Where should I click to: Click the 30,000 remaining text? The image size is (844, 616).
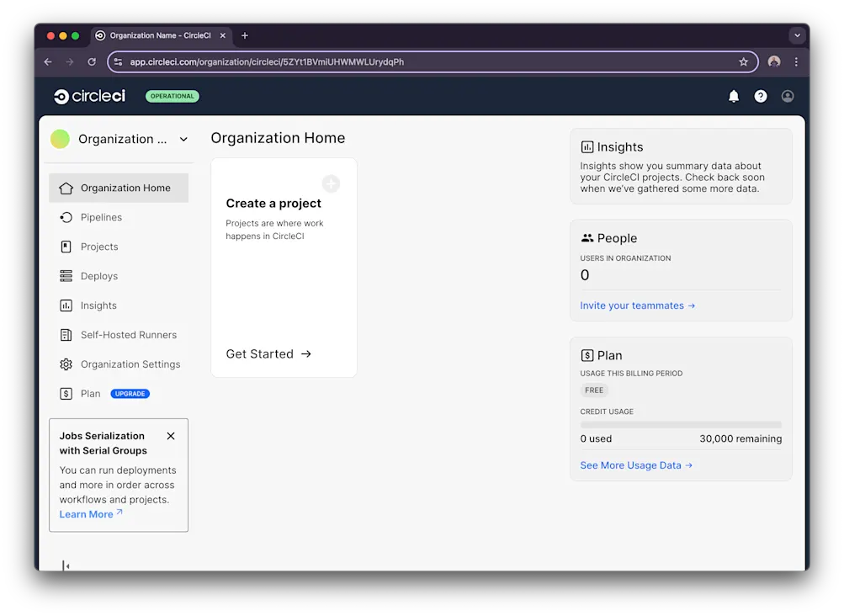tap(740, 438)
